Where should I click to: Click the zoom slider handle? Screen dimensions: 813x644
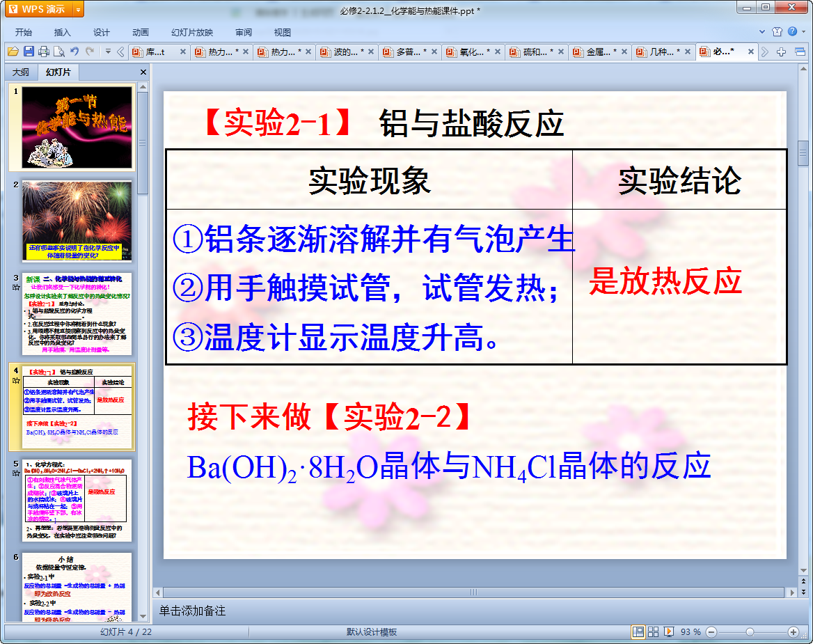750,631
